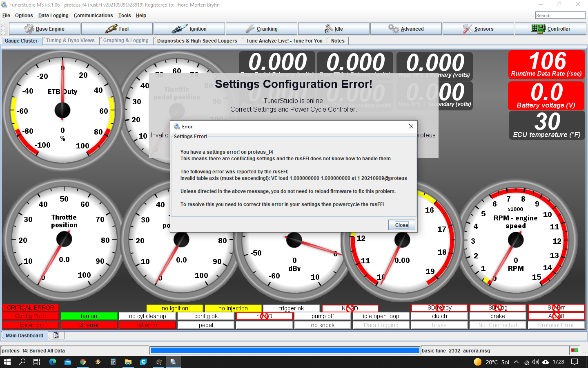Click the blue burn progress bar

tap(285, 350)
